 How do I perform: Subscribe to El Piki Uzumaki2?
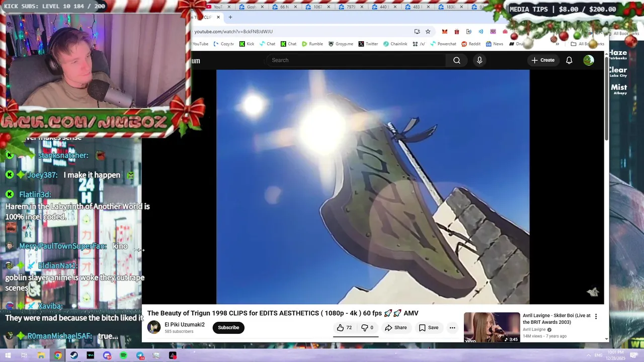(228, 328)
